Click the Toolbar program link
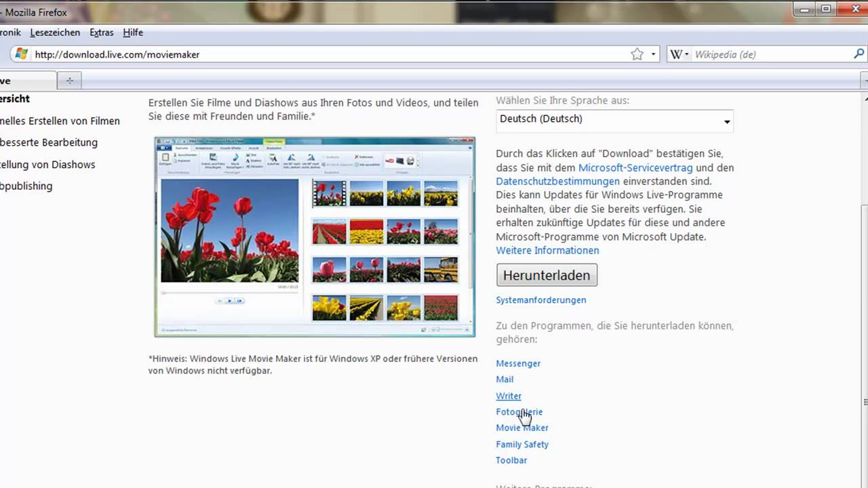Image resolution: width=868 pixels, height=488 pixels. tap(511, 460)
